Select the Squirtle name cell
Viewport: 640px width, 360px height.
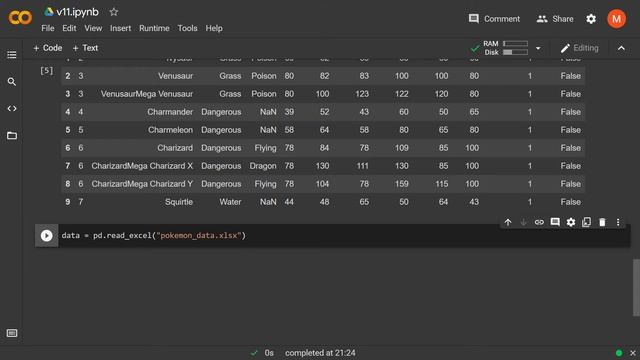(x=179, y=202)
